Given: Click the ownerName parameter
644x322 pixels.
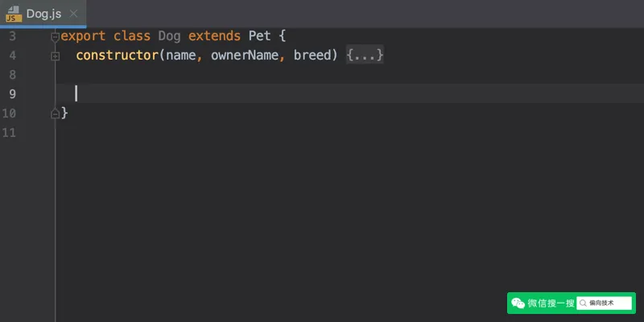Looking at the screenshot, I should coord(245,55).
